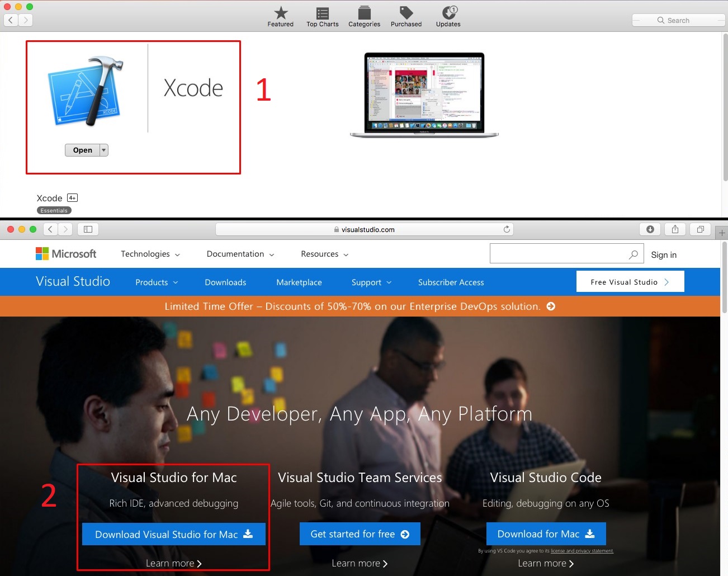The image size is (728, 576).
Task: Open the Featured tab in App Store
Action: pyautogui.click(x=281, y=17)
